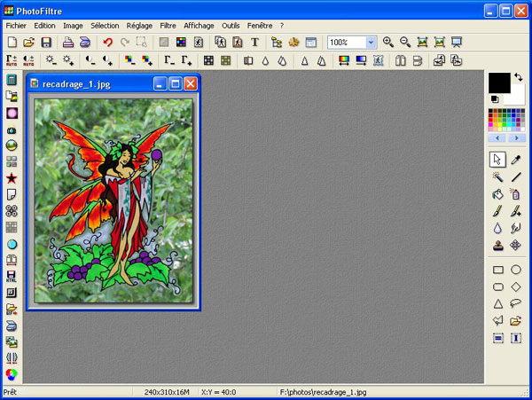The height and width of the screenshot is (400, 532).
Task: Open the ? help menu
Action: click(282, 26)
